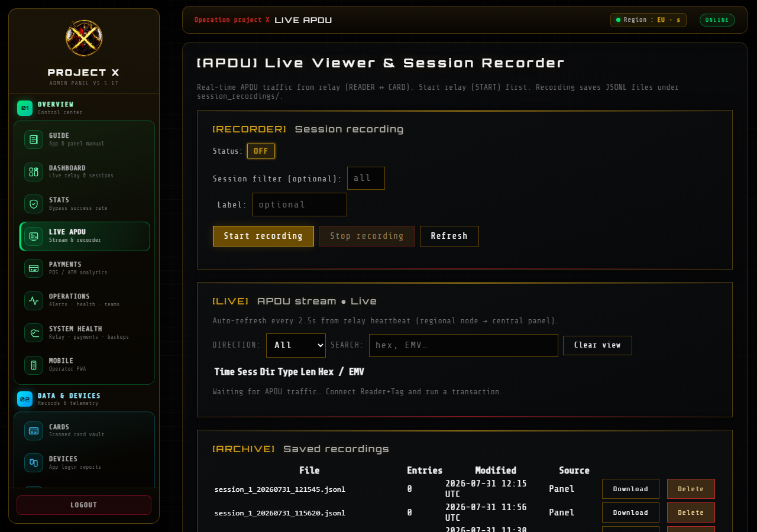Click the [ARCHIVE] Saved recordings heading
Viewport: 757px width, 532px height.
[x=300, y=449]
